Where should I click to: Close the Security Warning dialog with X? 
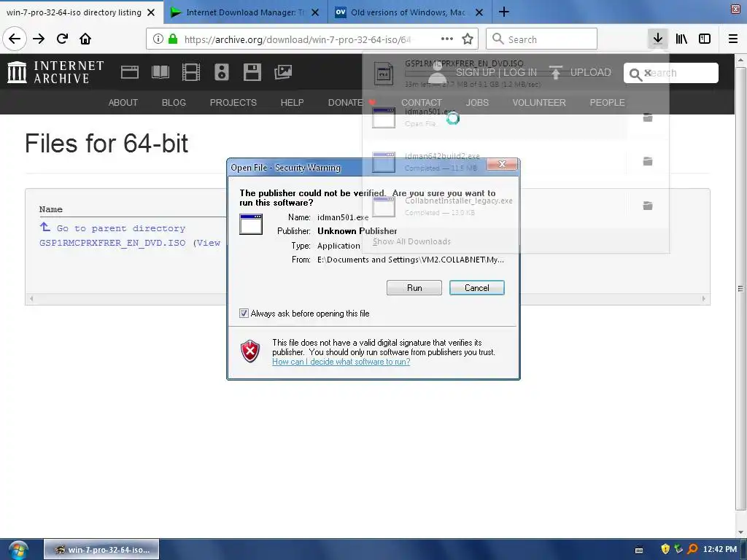502,164
